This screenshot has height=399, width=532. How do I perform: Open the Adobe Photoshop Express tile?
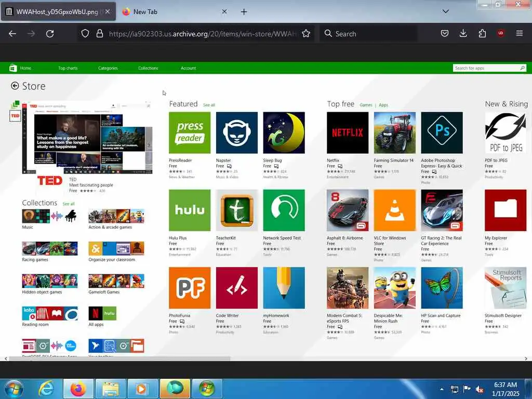coord(442,132)
